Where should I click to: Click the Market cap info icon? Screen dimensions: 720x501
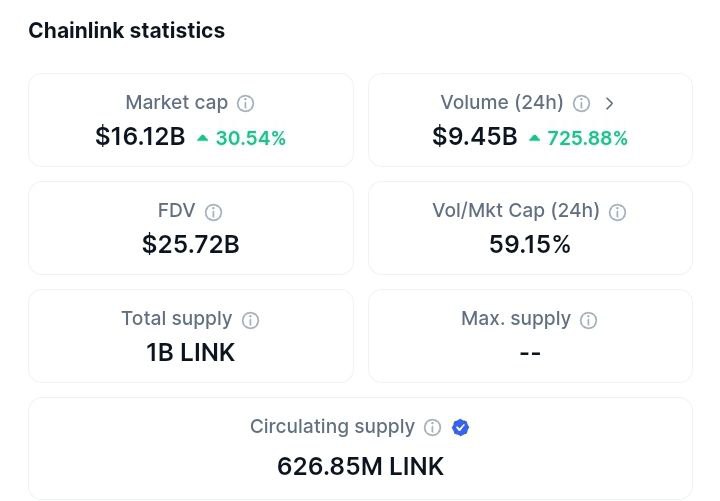pos(245,103)
